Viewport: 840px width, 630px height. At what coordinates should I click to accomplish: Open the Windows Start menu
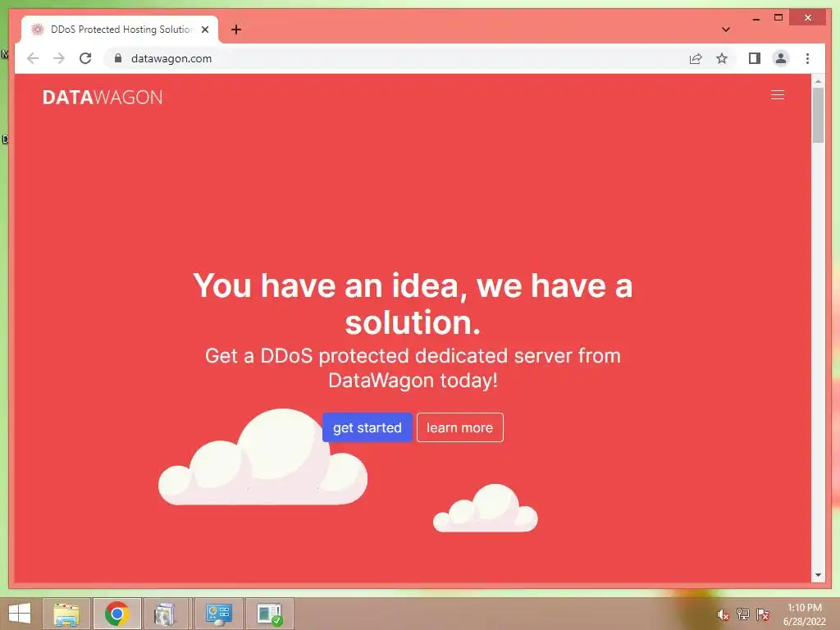tap(20, 614)
